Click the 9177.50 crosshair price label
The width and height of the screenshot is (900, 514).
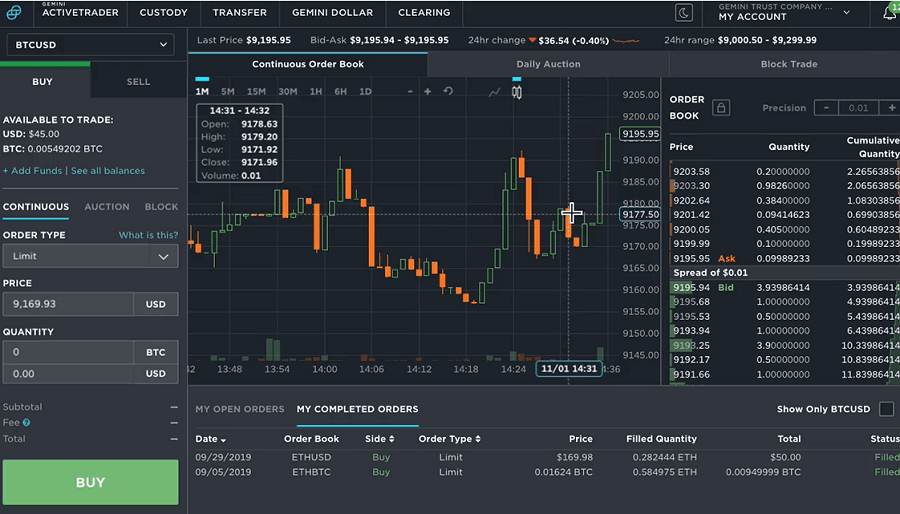(x=640, y=215)
